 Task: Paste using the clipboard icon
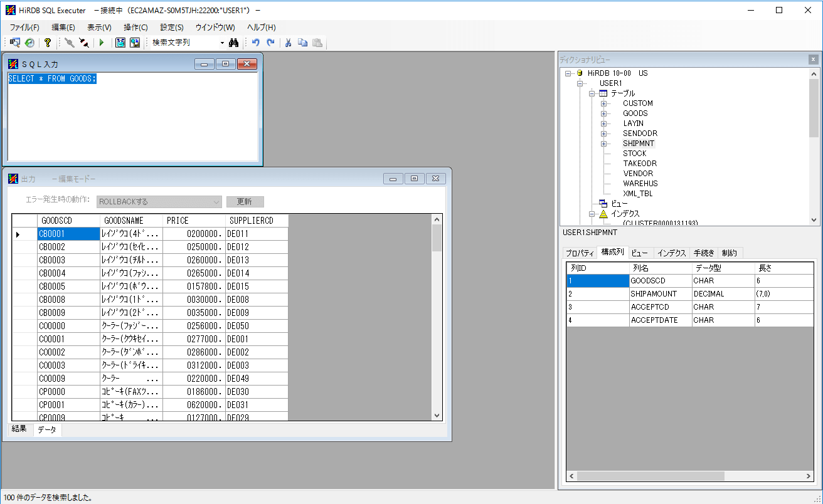point(317,42)
